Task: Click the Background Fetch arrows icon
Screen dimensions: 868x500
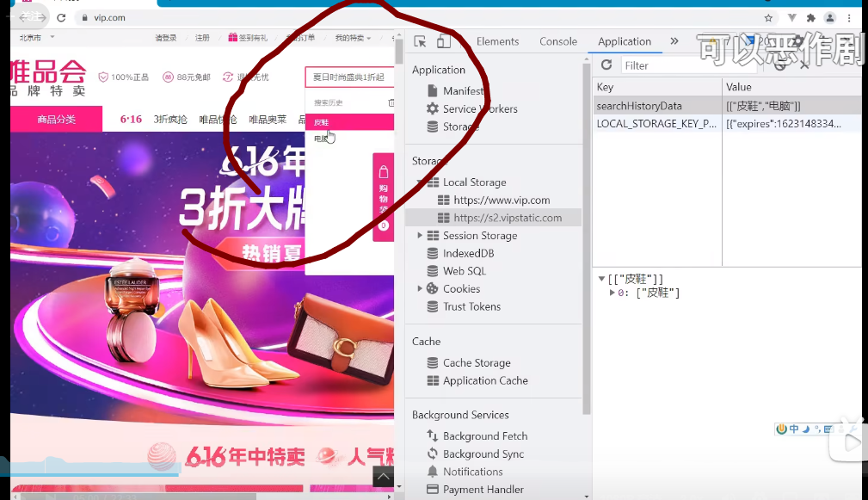Action: click(x=433, y=435)
